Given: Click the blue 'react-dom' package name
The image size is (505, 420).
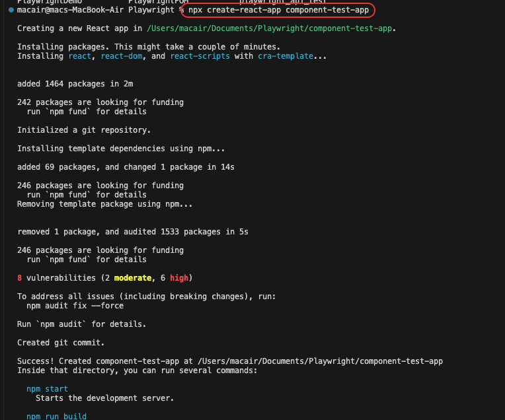Looking at the screenshot, I should click(122, 56).
